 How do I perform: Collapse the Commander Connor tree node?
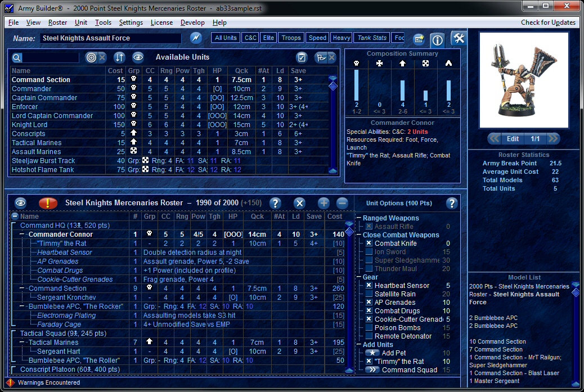point(23,235)
